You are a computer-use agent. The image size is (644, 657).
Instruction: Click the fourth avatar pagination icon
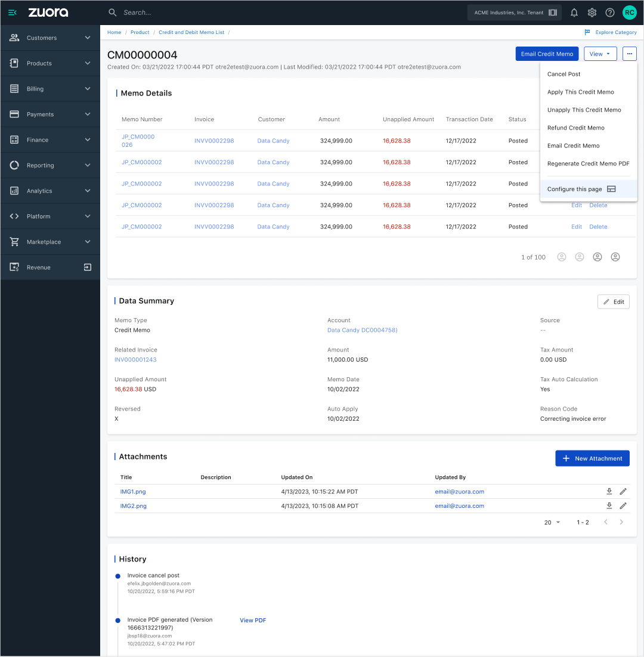click(x=615, y=257)
